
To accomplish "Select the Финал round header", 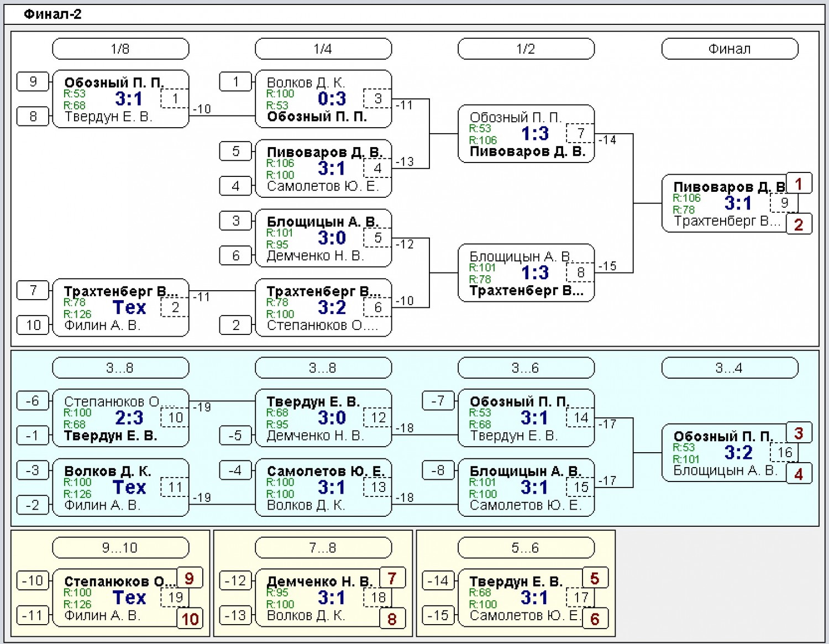I will point(730,49).
